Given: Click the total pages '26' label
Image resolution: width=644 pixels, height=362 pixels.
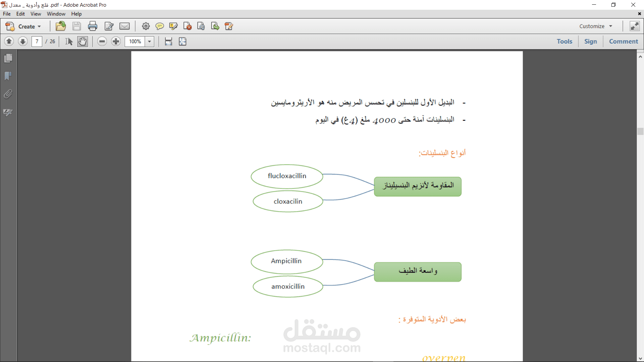Looking at the screenshot, I should pos(52,41).
